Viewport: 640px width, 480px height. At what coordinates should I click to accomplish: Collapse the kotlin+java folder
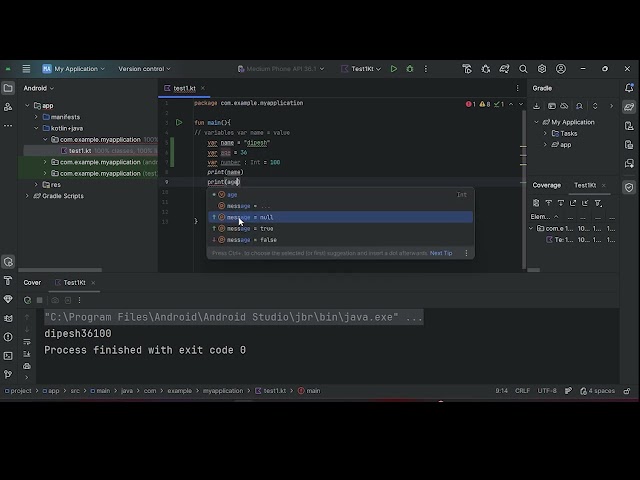pyautogui.click(x=36, y=128)
